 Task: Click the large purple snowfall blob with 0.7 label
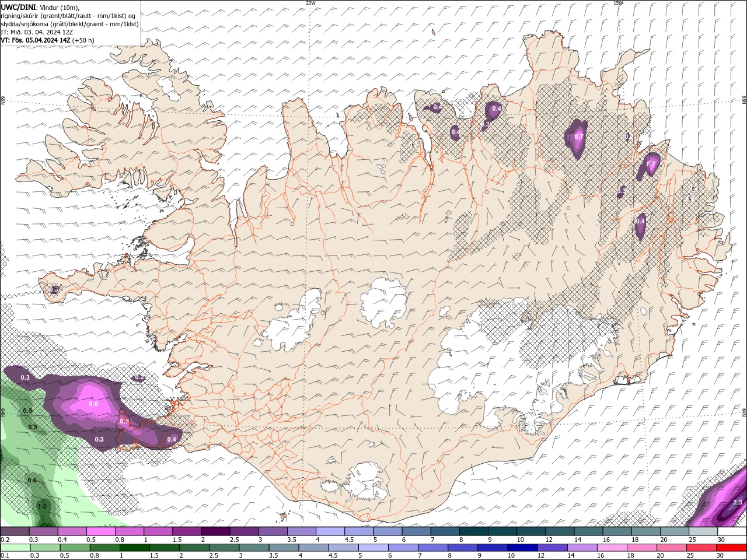coord(577,138)
